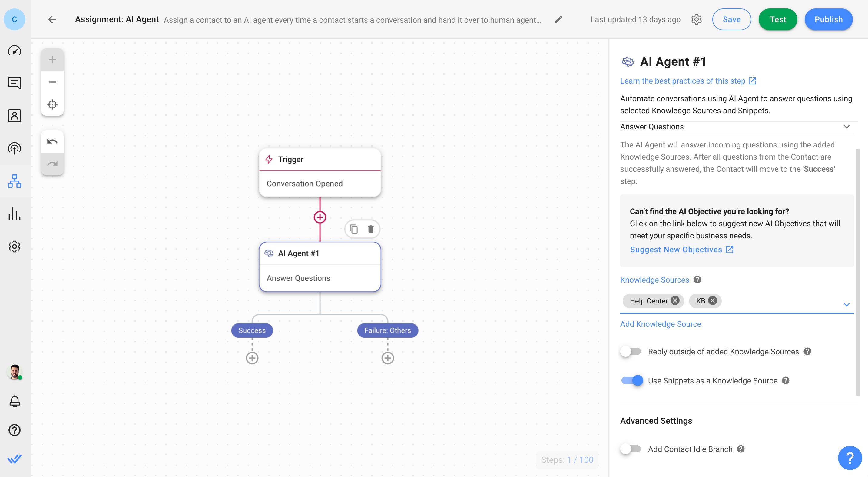This screenshot has width=868, height=477.
Task: Open the Test workflow dialog
Action: (777, 19)
